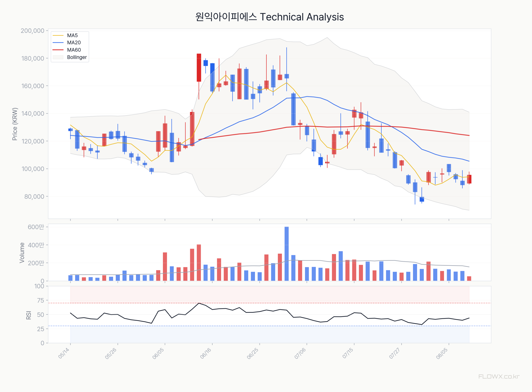Screen dimensions: 532x392
Task: Click the 100,000 price tick label
Action: [33, 169]
